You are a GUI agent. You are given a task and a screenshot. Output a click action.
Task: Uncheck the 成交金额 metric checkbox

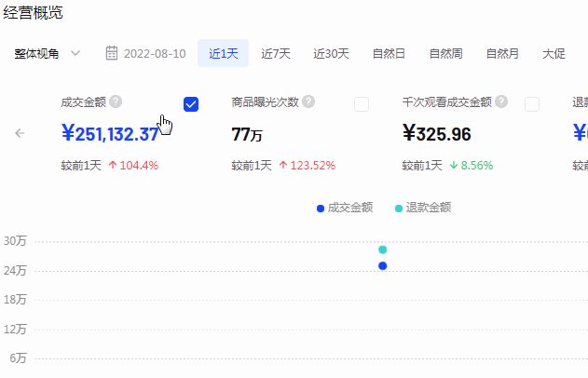coord(191,104)
